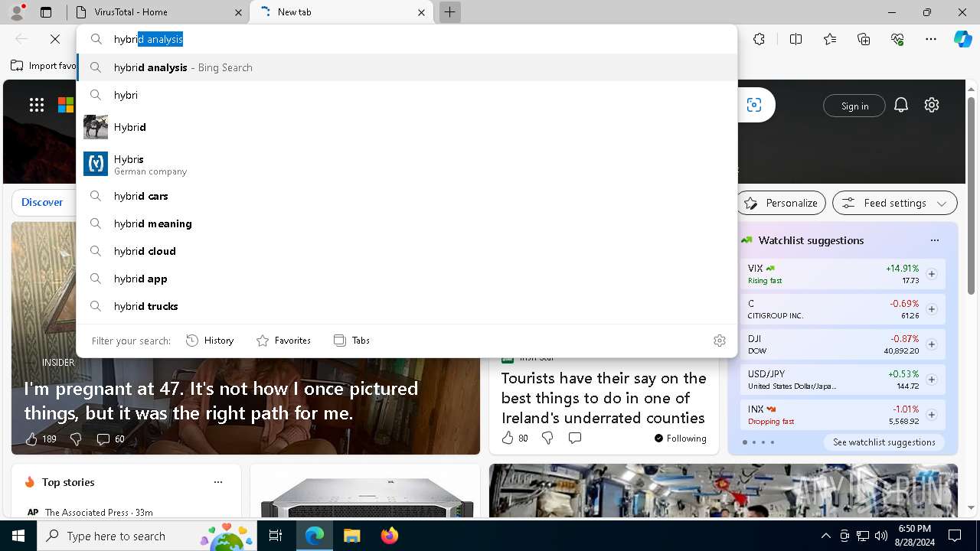The height and width of the screenshot is (551, 980).
Task: Click the Sign in button
Action: pos(854,106)
